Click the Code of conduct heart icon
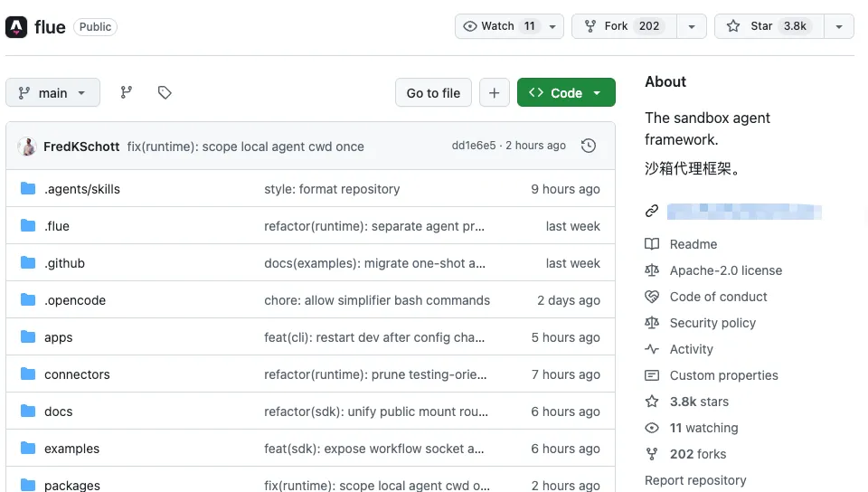The width and height of the screenshot is (868, 492). click(652, 297)
